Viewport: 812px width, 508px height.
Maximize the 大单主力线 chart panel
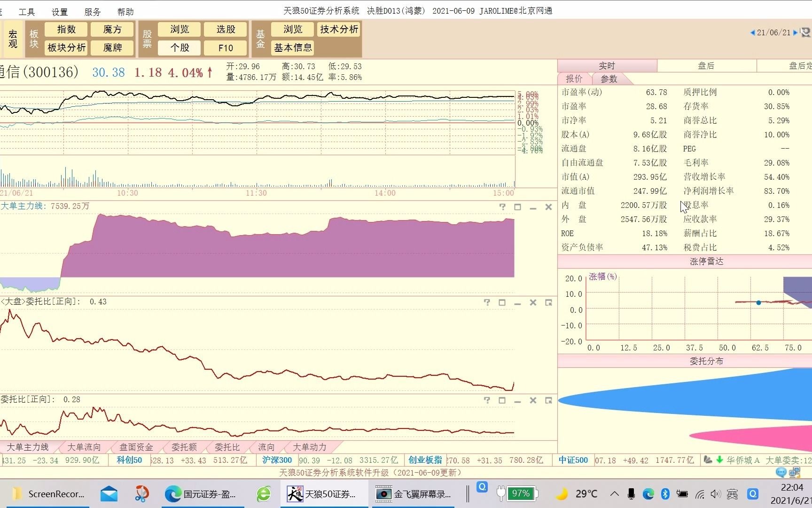point(517,207)
